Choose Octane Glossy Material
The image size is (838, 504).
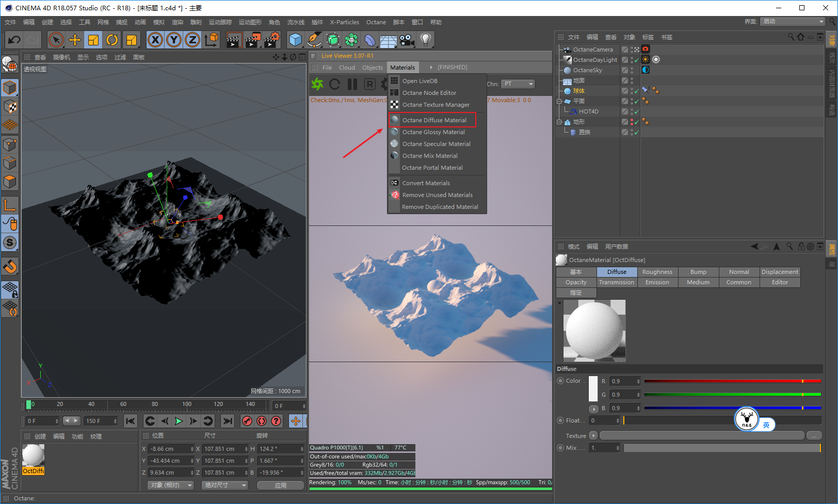point(433,132)
